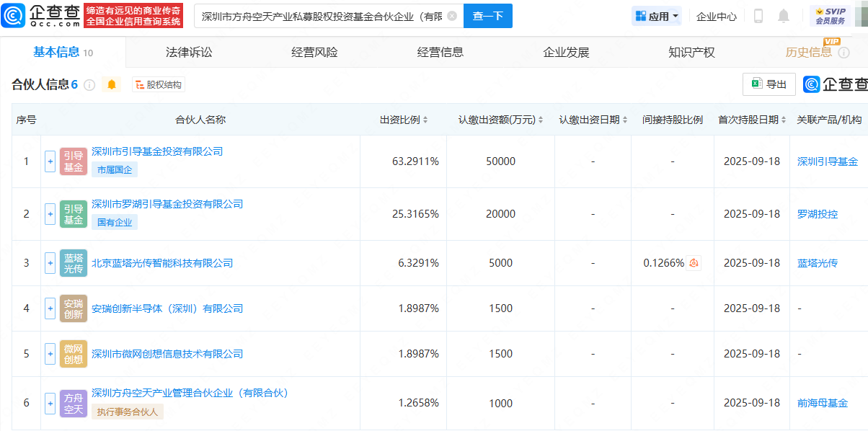868x431 pixels.
Task: Click the 蓝塔光传 company logo
Action: coord(74,263)
